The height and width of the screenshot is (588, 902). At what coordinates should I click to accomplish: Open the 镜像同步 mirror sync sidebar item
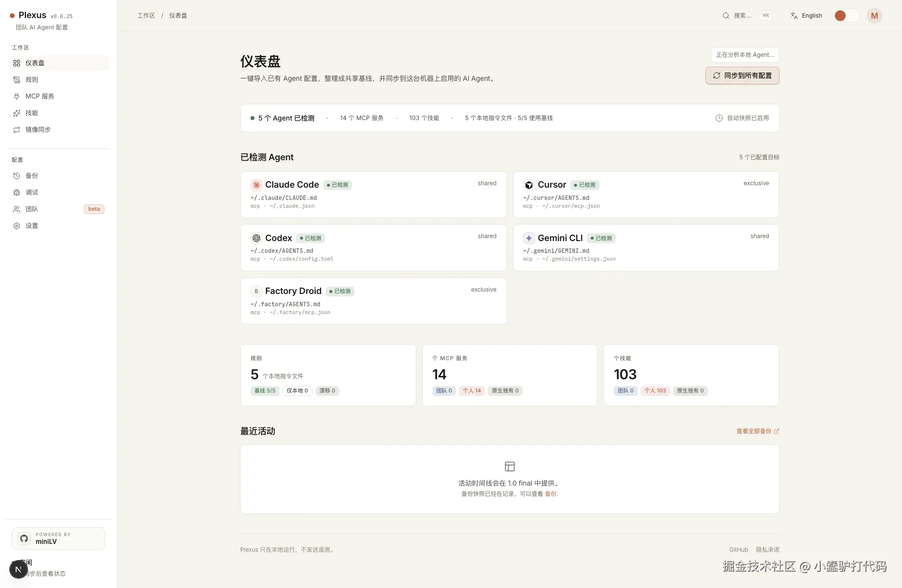(x=58, y=130)
